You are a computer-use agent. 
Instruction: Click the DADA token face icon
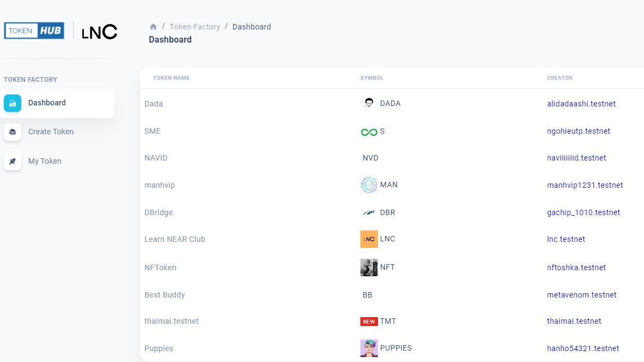click(x=369, y=103)
